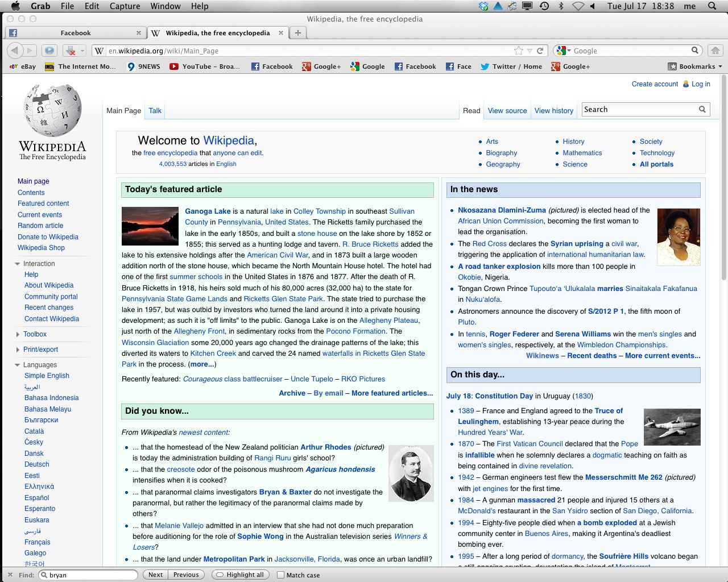Click the Create account link
The image size is (728, 582).
(654, 84)
